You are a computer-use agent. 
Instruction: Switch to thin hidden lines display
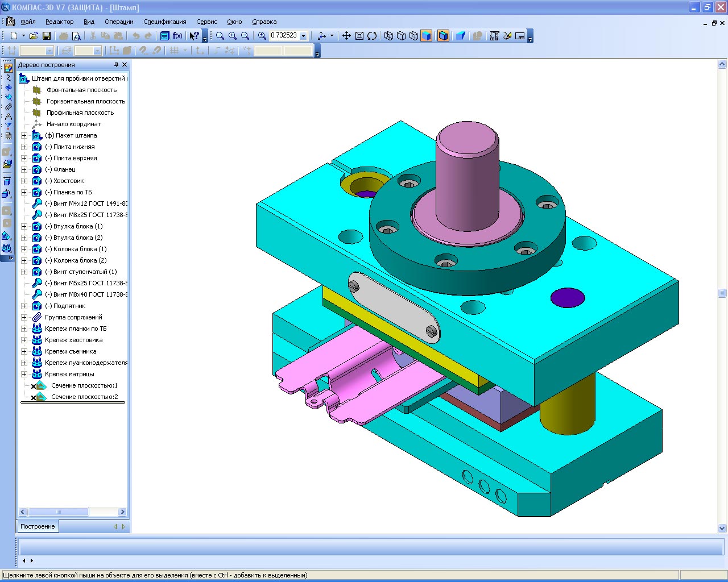tap(414, 36)
